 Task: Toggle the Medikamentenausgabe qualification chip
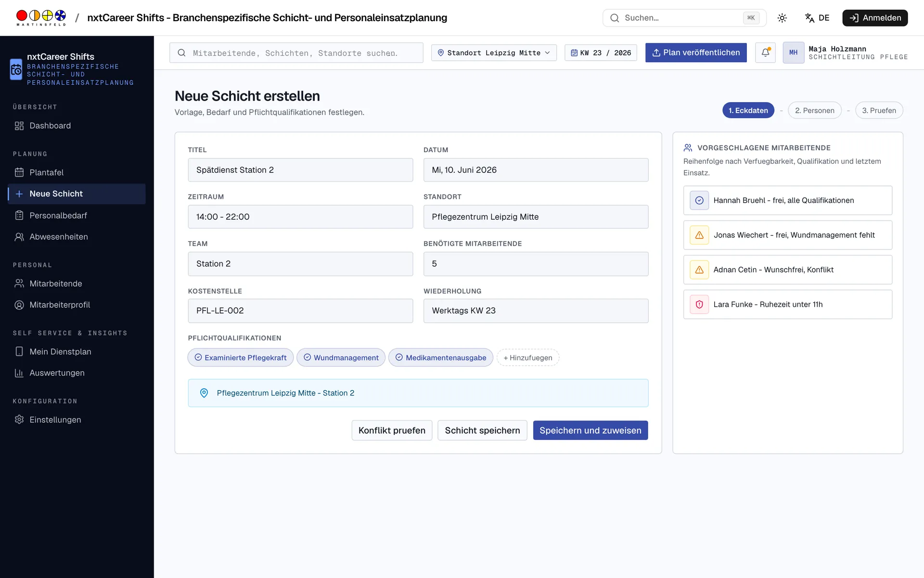441,357
